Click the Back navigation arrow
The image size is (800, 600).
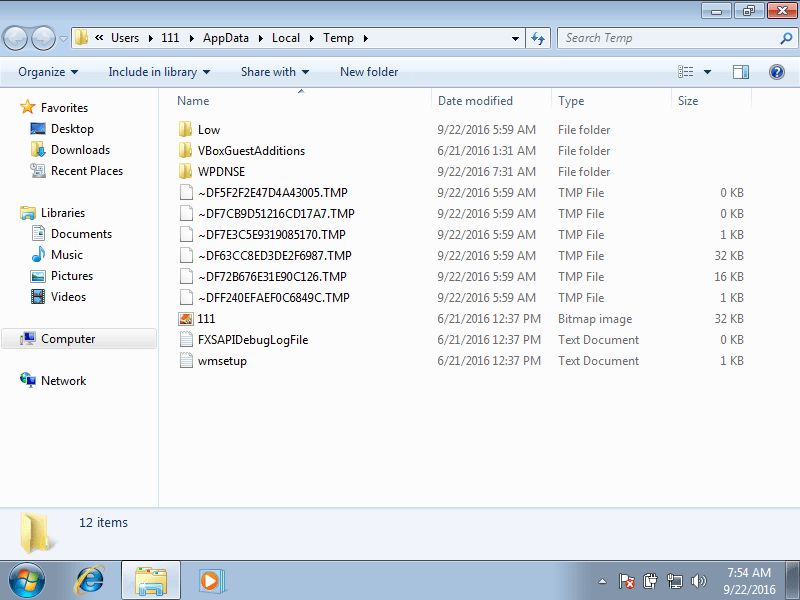click(x=15, y=38)
